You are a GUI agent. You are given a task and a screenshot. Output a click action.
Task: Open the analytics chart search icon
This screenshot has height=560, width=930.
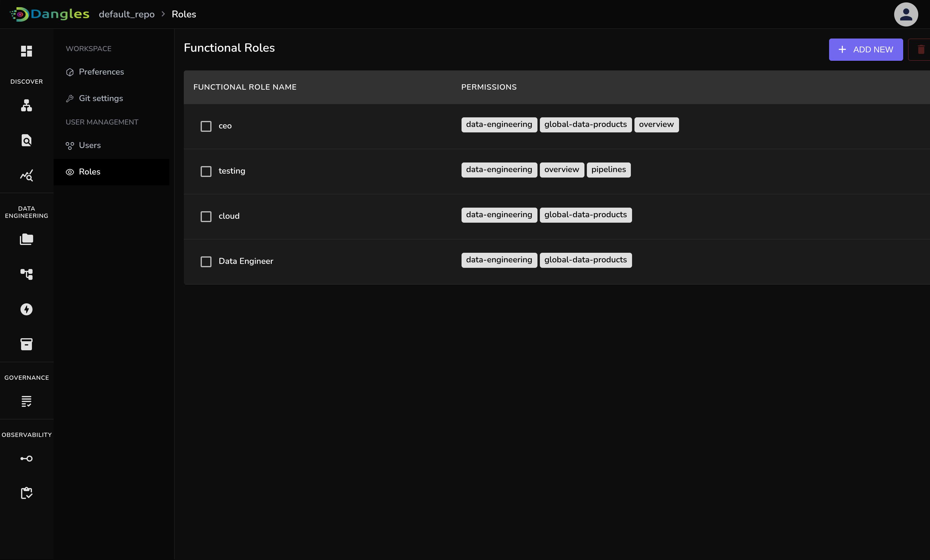27,175
